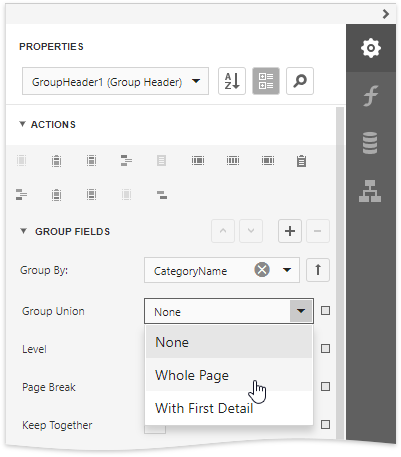Insert Vertical Header band action
The width and height of the screenshot is (401, 457).
click(198, 161)
